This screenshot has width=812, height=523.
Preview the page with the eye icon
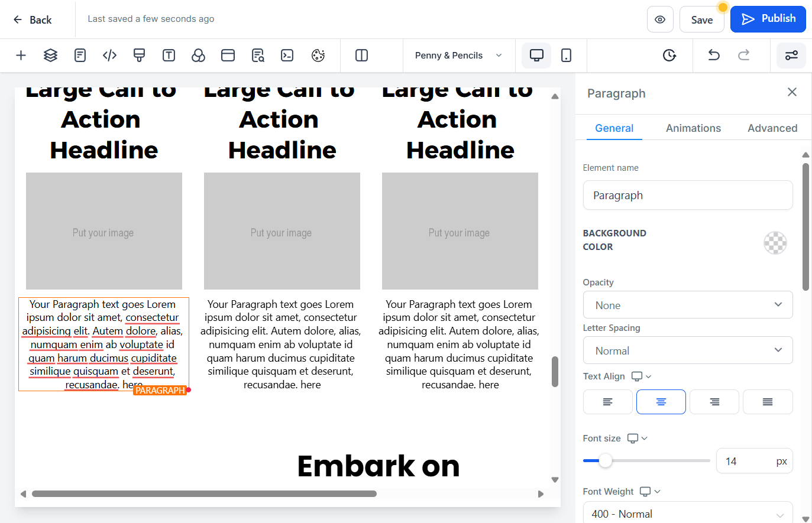point(660,20)
